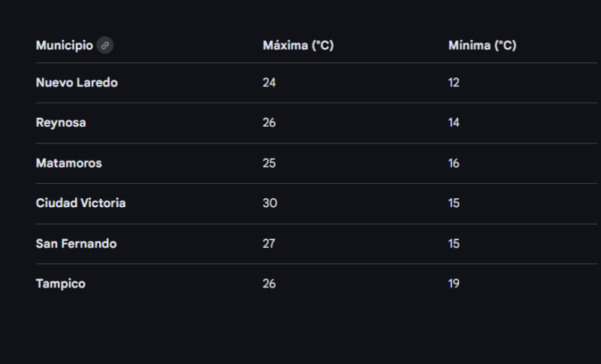Viewport: 601px width, 364px height.
Task: Select Reynosa's minimum temperature 14
Action: click(454, 123)
